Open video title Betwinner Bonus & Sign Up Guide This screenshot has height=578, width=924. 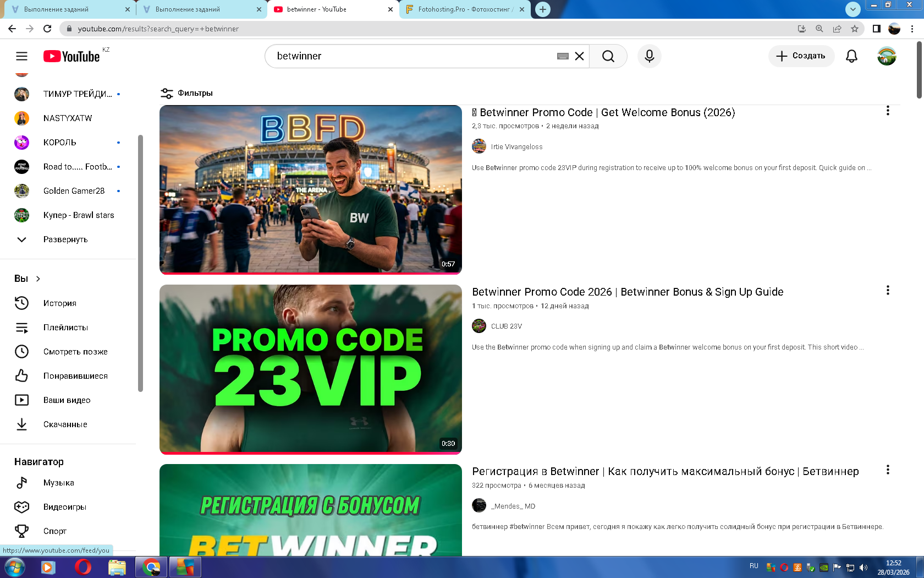pyautogui.click(x=628, y=292)
